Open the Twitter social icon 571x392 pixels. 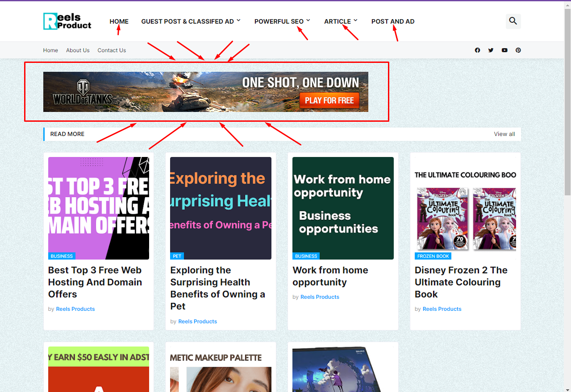(491, 50)
